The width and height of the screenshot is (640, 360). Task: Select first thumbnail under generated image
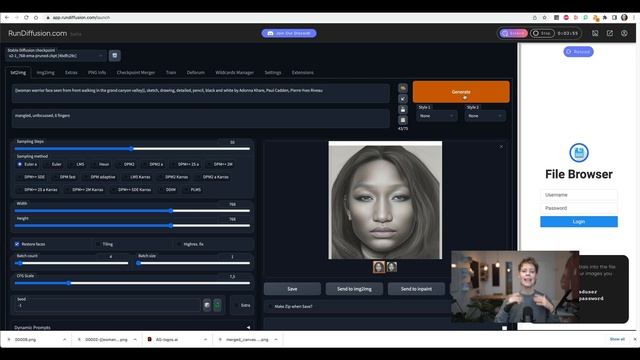point(379,267)
